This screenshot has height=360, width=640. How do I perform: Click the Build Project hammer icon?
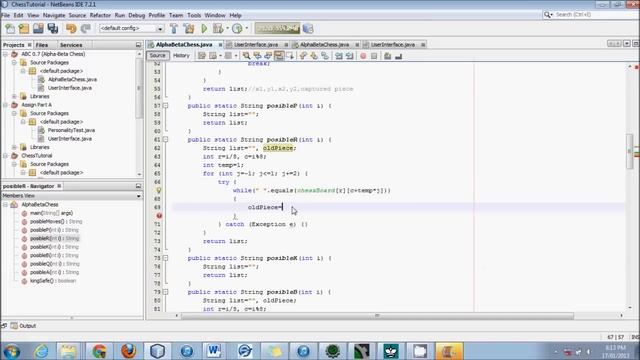pyautogui.click(x=174, y=29)
